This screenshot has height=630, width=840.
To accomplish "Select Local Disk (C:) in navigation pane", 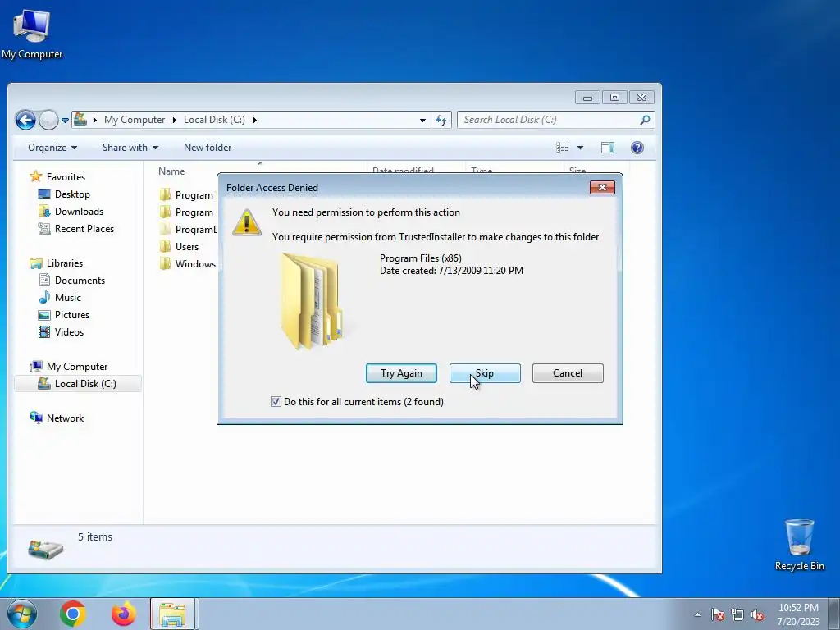I will click(x=78, y=384).
